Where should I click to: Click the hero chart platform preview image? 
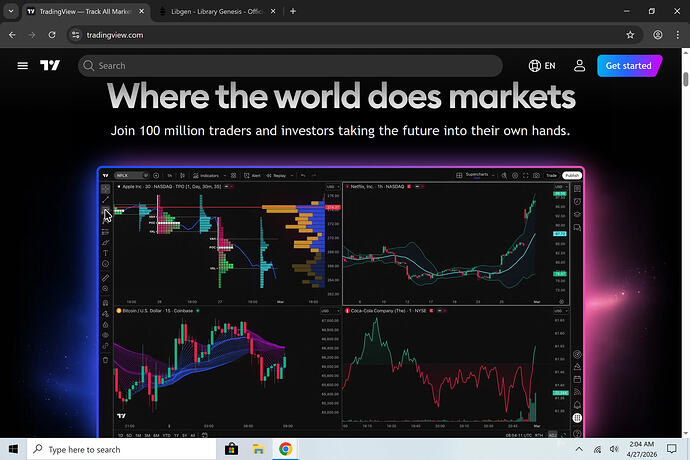coord(341,302)
